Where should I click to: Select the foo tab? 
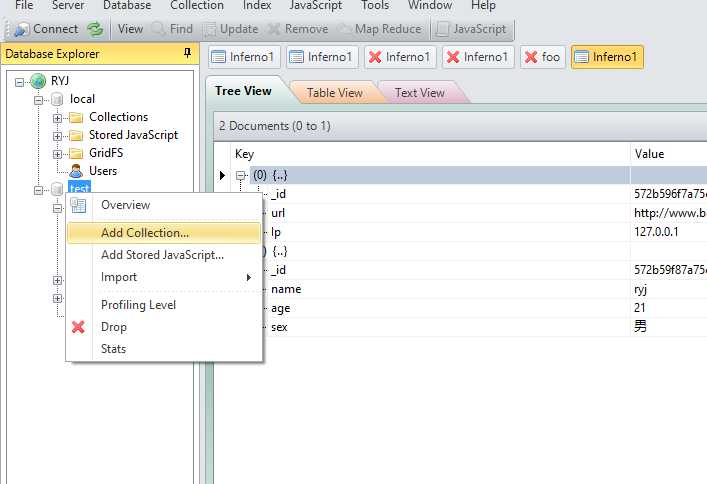[x=542, y=57]
